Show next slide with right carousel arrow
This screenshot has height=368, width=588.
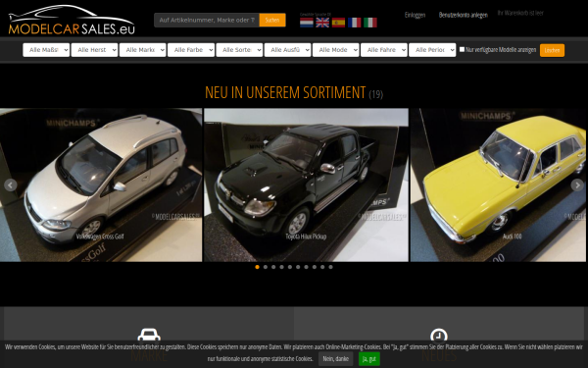click(x=577, y=185)
